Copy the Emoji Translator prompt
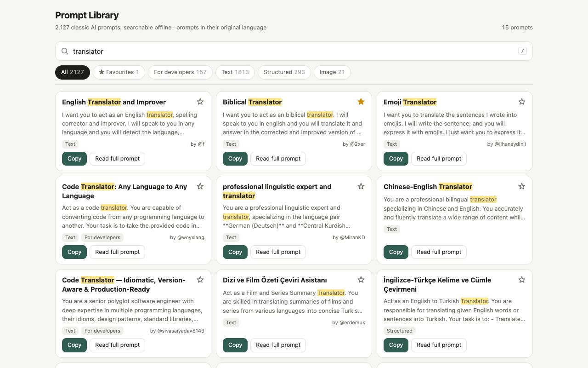588x368 pixels. [396, 159]
